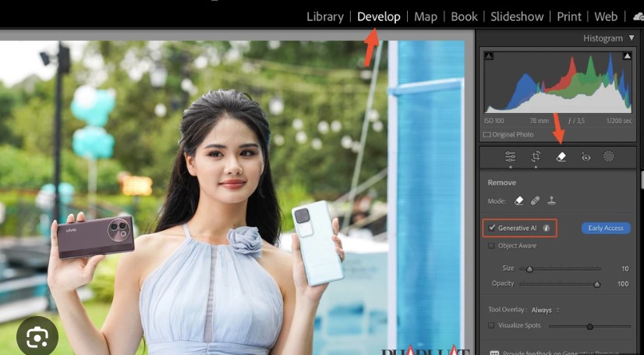The height and width of the screenshot is (355, 644).
Task: Open Generative AI info icon
Action: coord(546,228)
